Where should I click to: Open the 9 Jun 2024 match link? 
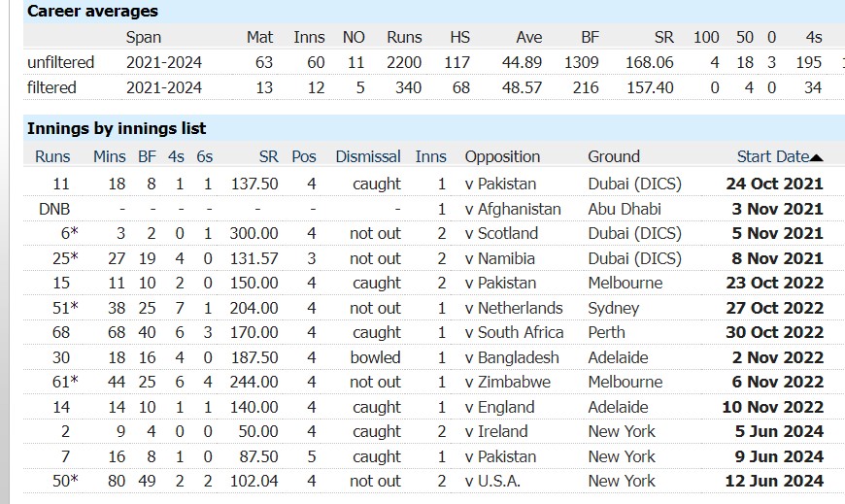pos(779,456)
